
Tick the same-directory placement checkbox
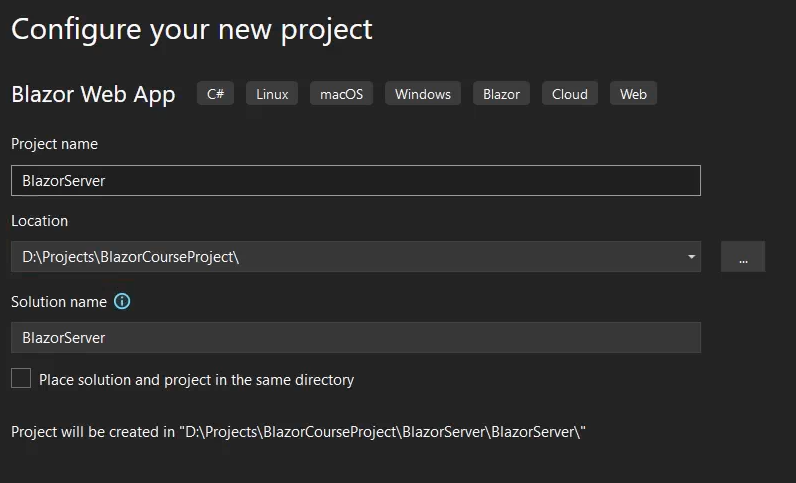pyautogui.click(x=21, y=378)
